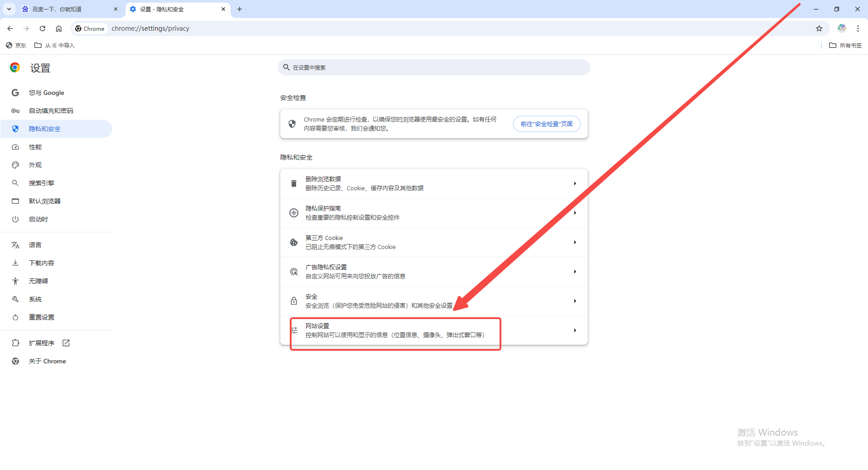This screenshot has width=868, height=470.
Task: Open 搜索引擎 settings section
Action: pos(56,183)
